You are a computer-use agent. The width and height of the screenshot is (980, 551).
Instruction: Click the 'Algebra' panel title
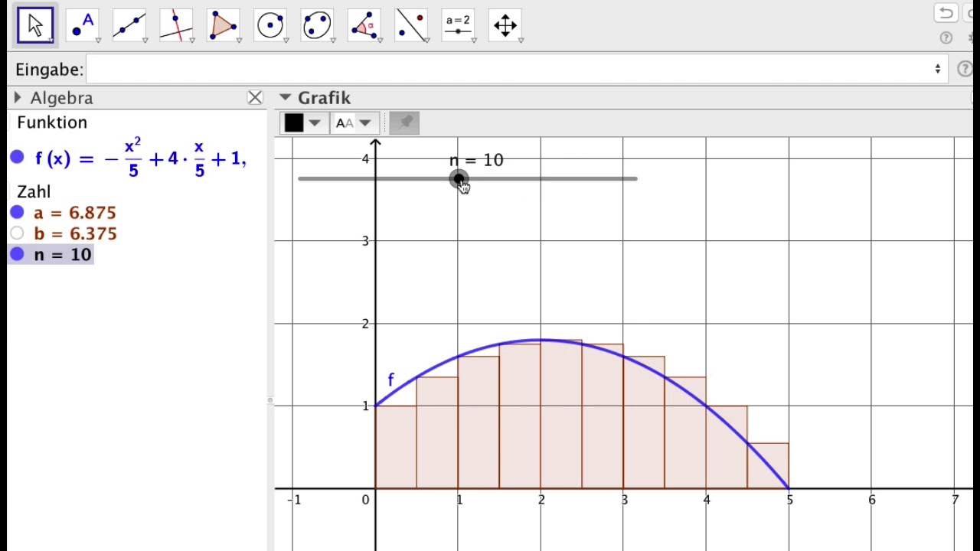tap(61, 98)
